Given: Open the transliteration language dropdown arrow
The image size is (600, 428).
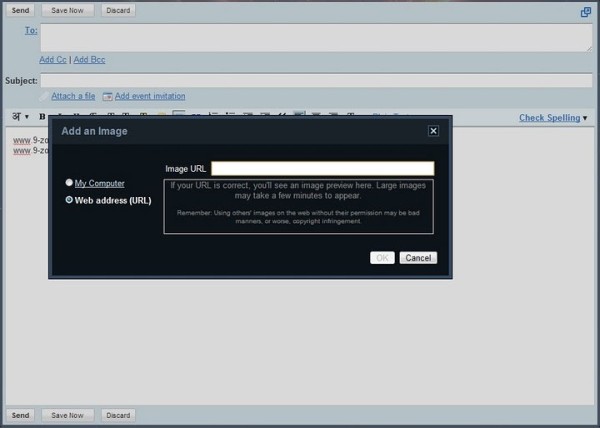Looking at the screenshot, I should pos(27,118).
